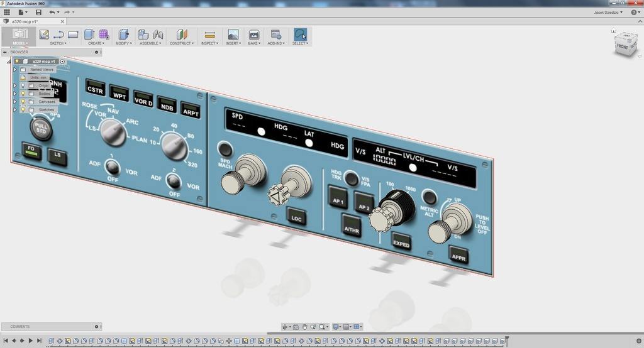Go to ViewCube home view
The width and height of the screenshot is (644, 348).
click(613, 30)
